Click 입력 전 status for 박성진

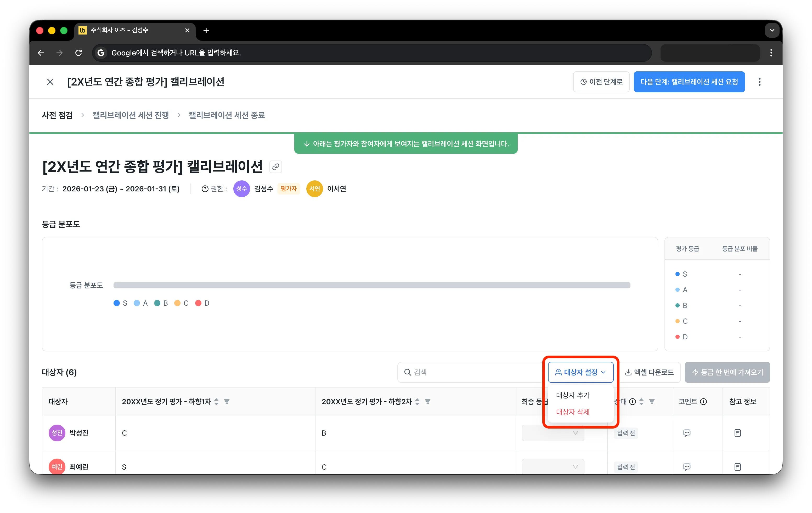[626, 433]
